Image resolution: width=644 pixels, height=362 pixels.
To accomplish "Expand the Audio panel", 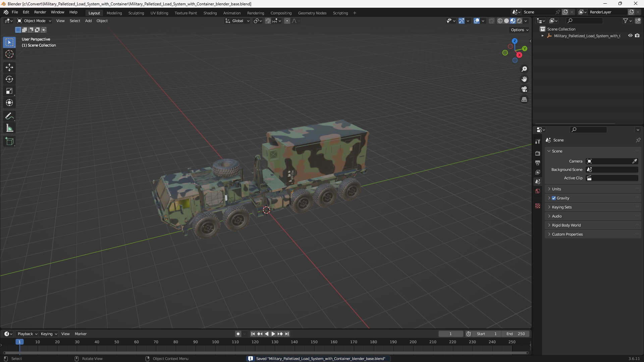I will click(x=593, y=216).
